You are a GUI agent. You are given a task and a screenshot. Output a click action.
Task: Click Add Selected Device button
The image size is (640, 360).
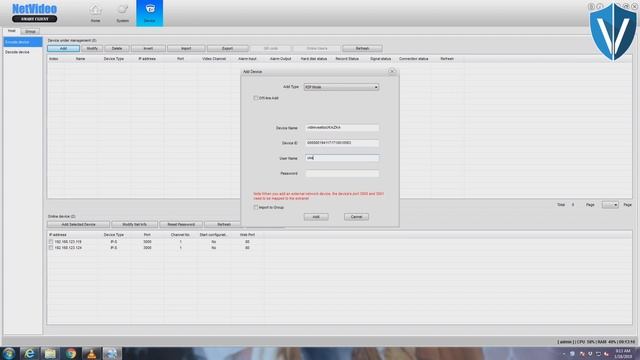point(78,224)
